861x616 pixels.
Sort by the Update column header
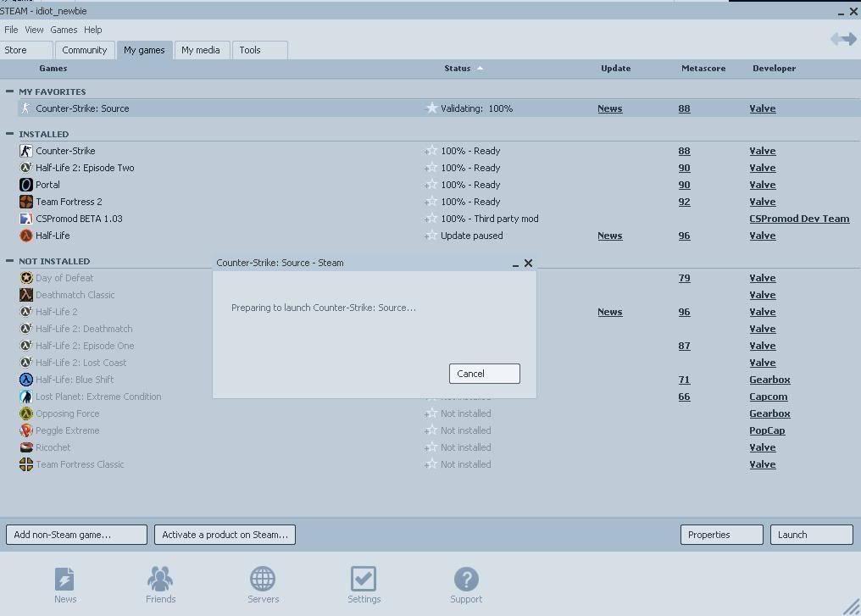click(615, 68)
